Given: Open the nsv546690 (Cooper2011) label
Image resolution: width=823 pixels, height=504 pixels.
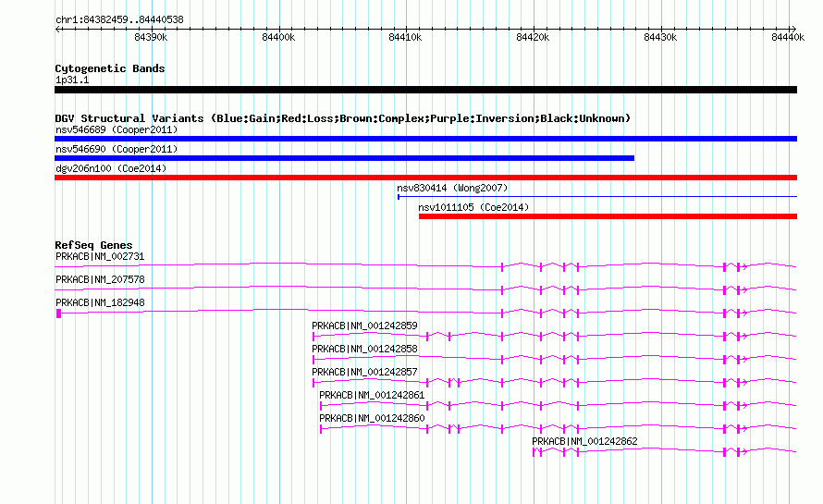Looking at the screenshot, I should click(x=117, y=149).
